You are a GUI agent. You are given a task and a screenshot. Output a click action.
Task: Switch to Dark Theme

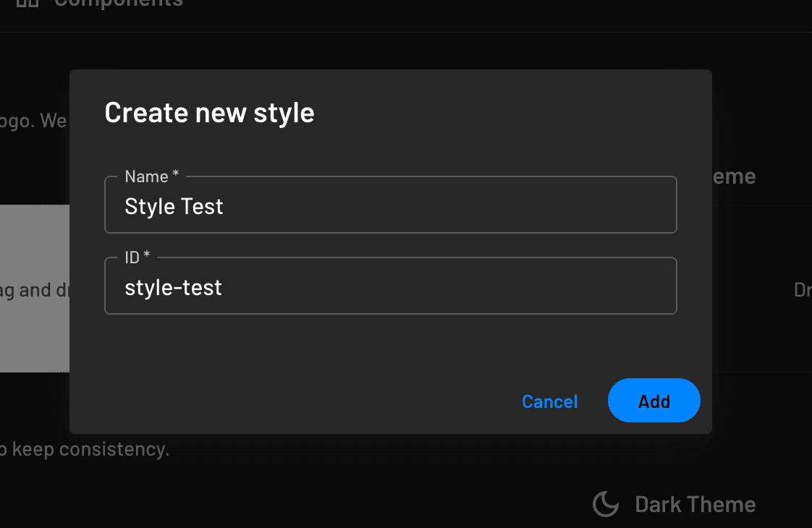pos(673,504)
